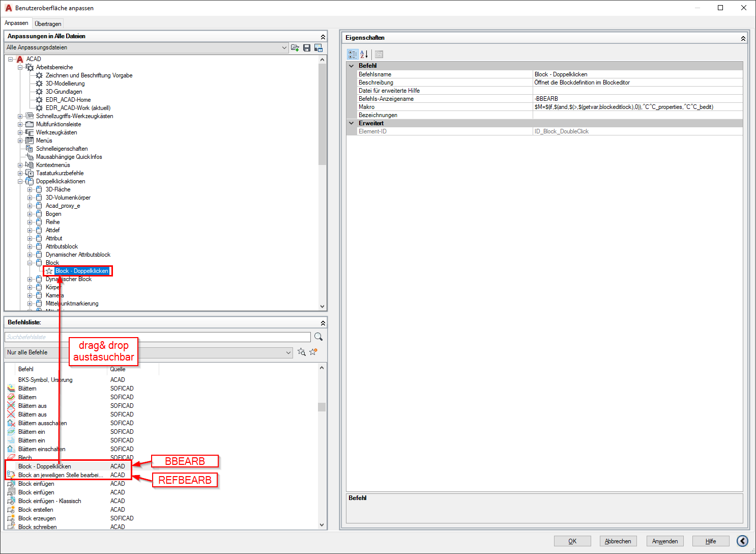The image size is (756, 554).
Task: Sort properties alphabetically
Action: (364, 54)
